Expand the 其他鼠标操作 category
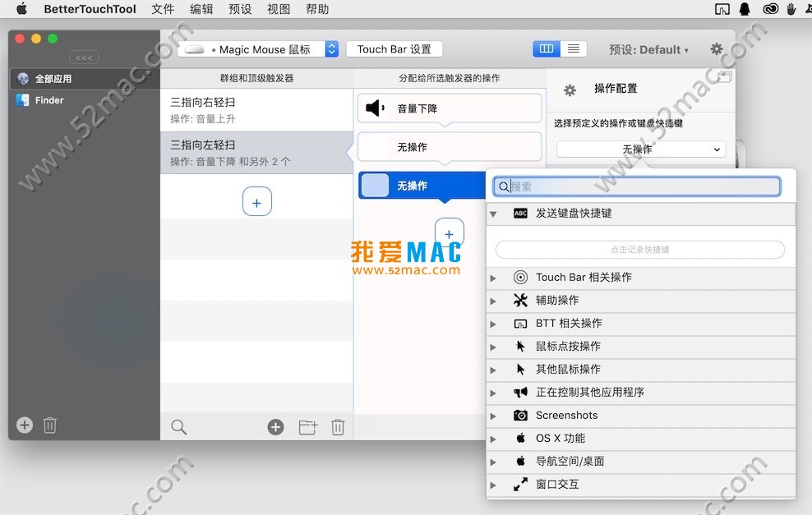 (x=493, y=370)
